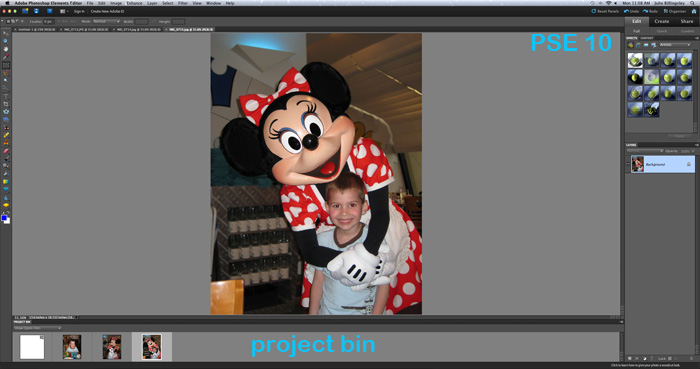700x369 pixels.
Task: Select the Eraser tool
Action: click(x=6, y=151)
